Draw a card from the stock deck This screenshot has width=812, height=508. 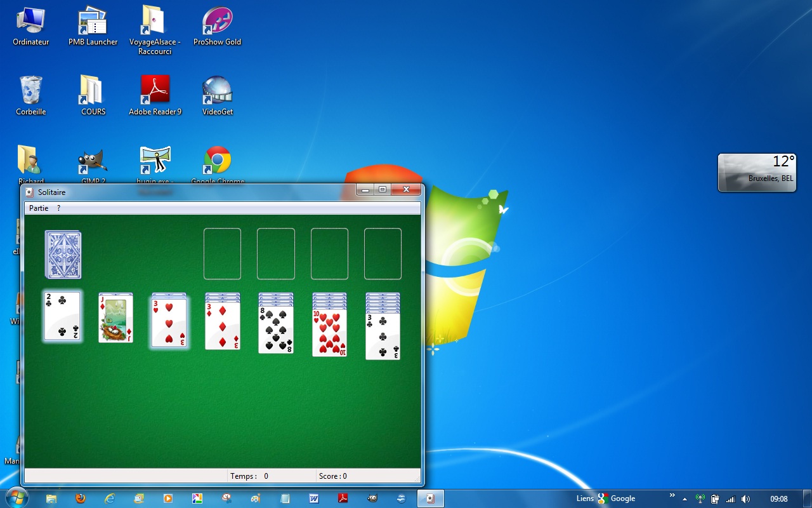63,255
